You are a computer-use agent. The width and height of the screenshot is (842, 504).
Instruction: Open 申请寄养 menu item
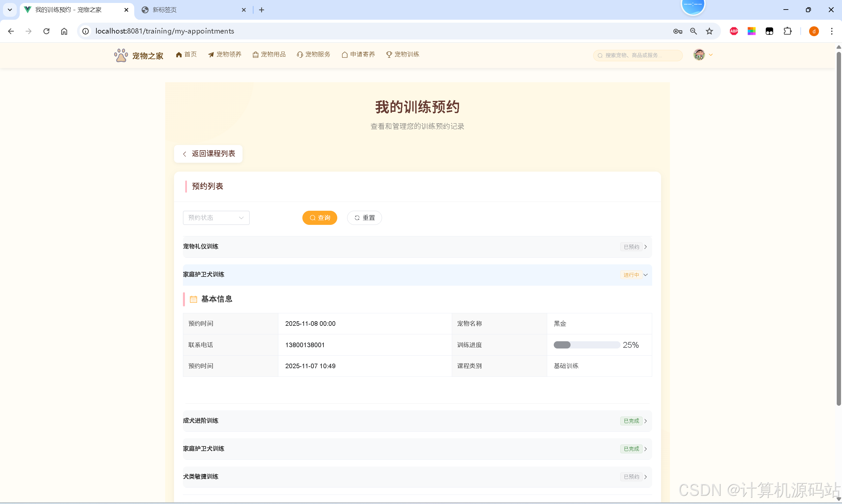click(358, 54)
